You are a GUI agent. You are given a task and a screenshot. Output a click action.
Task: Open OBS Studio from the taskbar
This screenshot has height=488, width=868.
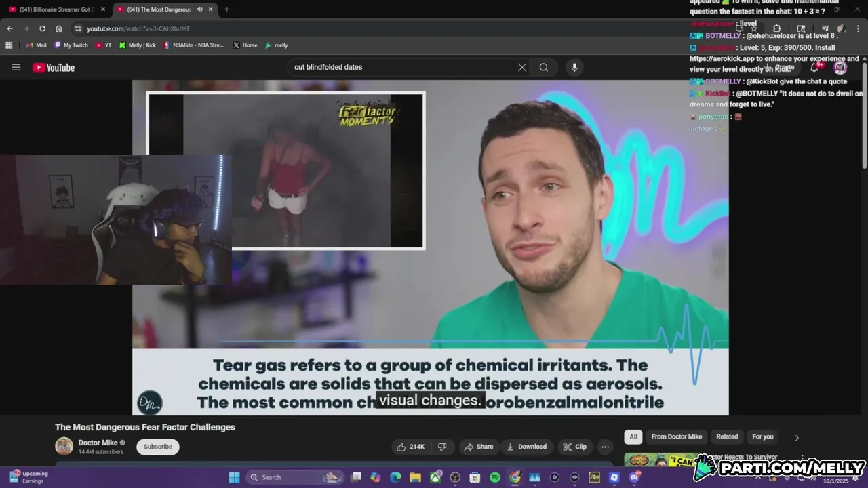point(455,477)
